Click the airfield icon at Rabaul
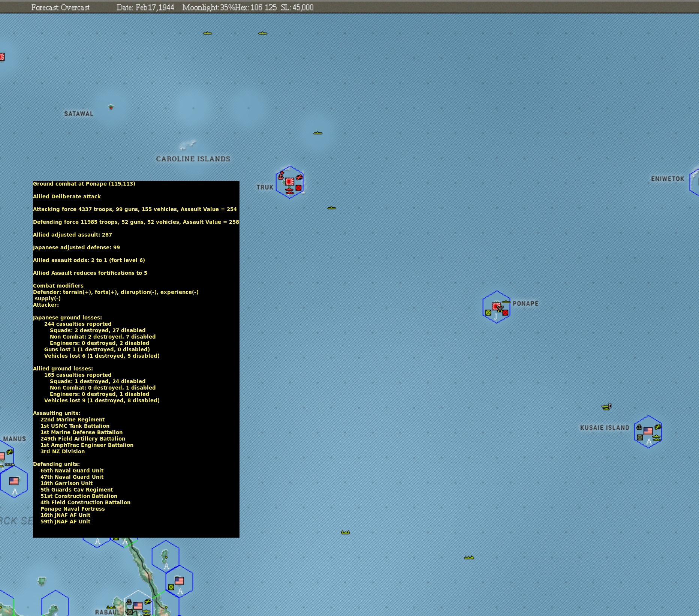The height and width of the screenshot is (616, 699). pyautogui.click(x=148, y=601)
